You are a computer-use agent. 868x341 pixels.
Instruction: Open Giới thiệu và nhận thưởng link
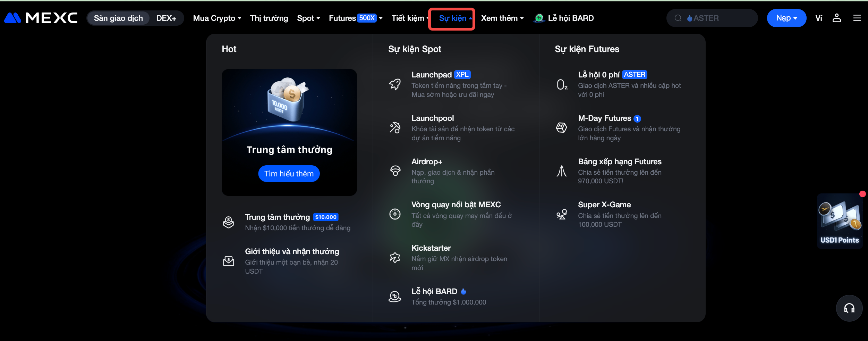[292, 251]
